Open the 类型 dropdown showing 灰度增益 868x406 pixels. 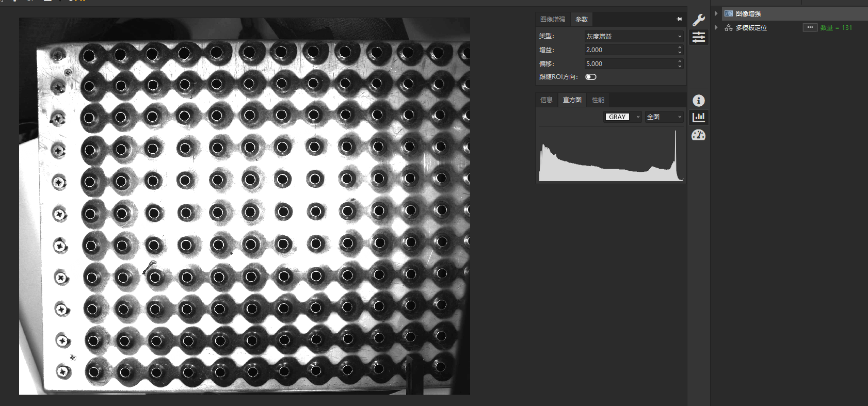click(x=633, y=37)
